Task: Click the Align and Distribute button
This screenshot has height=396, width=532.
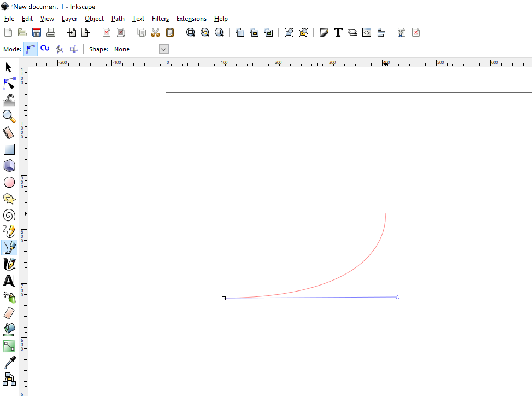Action: click(381, 32)
